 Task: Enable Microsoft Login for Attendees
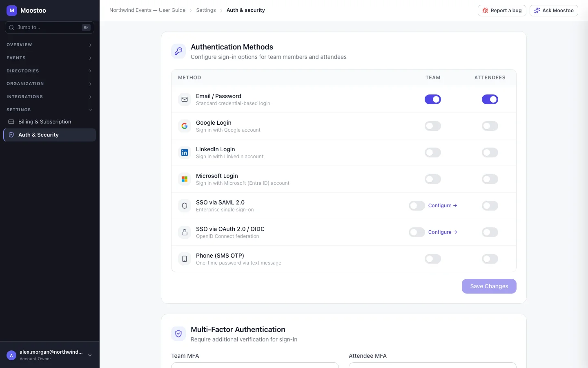pos(490,179)
